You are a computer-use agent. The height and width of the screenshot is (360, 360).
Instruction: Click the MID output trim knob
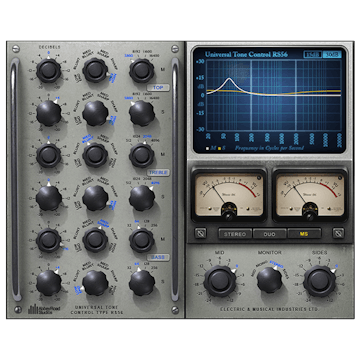pyautogui.click(x=219, y=280)
